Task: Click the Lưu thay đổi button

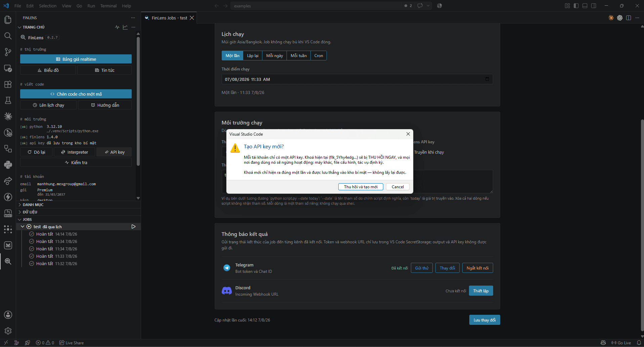Action: pos(484,320)
